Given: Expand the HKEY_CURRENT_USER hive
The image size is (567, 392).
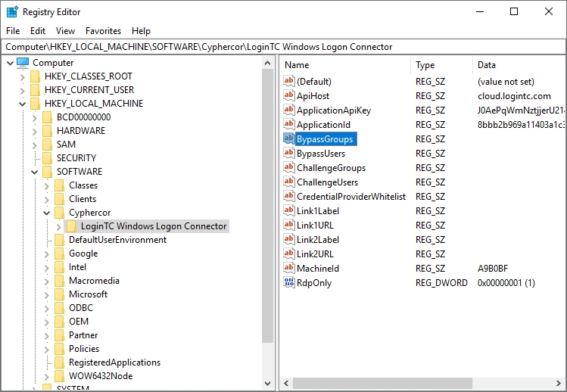Looking at the screenshot, I should click(x=23, y=90).
